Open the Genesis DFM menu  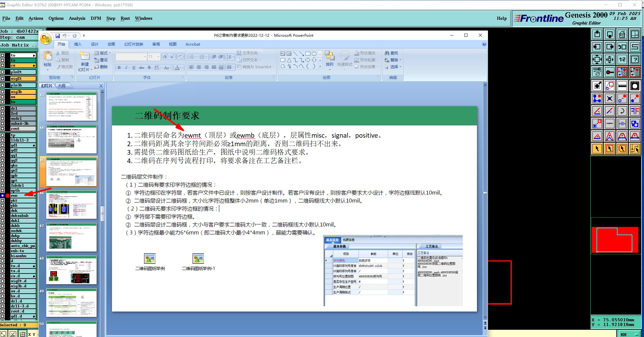pos(96,18)
